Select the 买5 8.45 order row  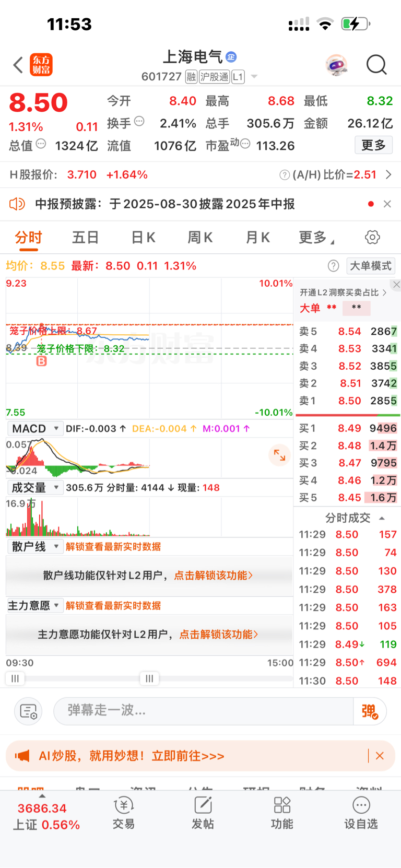pos(348,498)
